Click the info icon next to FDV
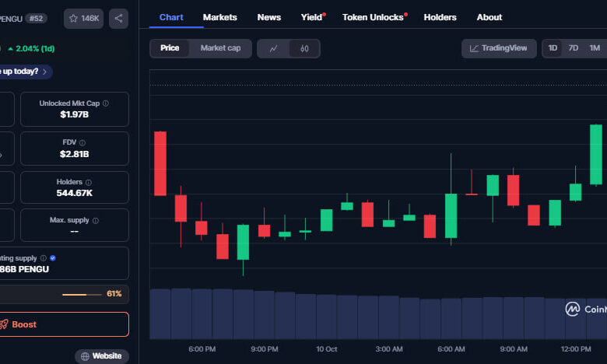Viewport: 607px width, 364px height. 82,142
